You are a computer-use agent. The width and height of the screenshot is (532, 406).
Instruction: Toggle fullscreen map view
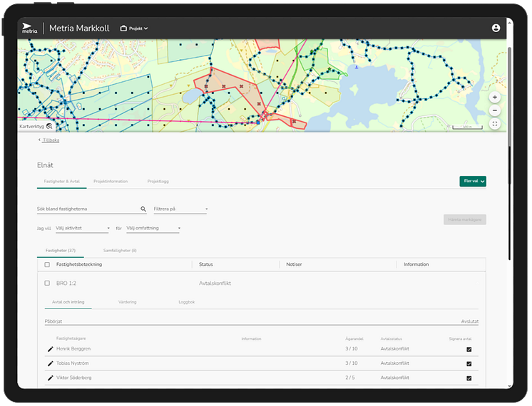pos(495,124)
